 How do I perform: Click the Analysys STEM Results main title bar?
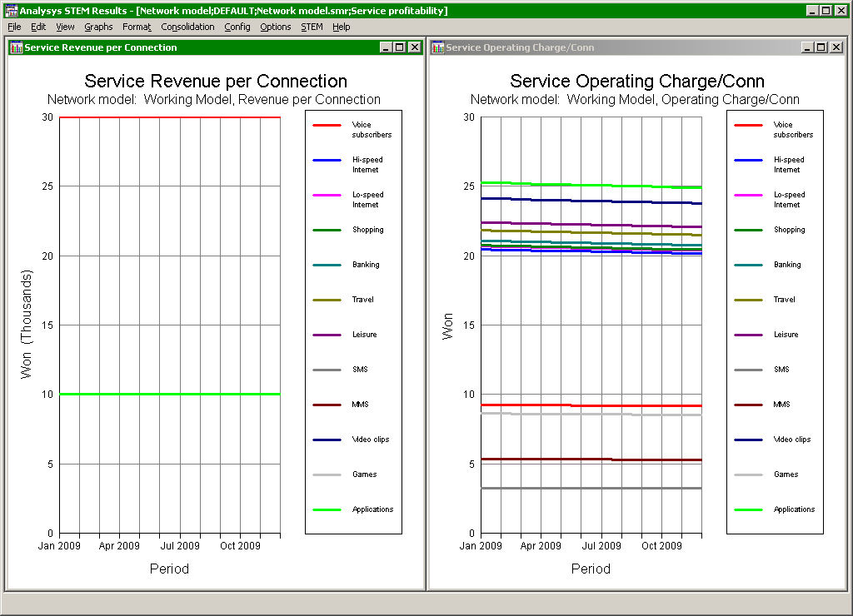pyautogui.click(x=426, y=10)
